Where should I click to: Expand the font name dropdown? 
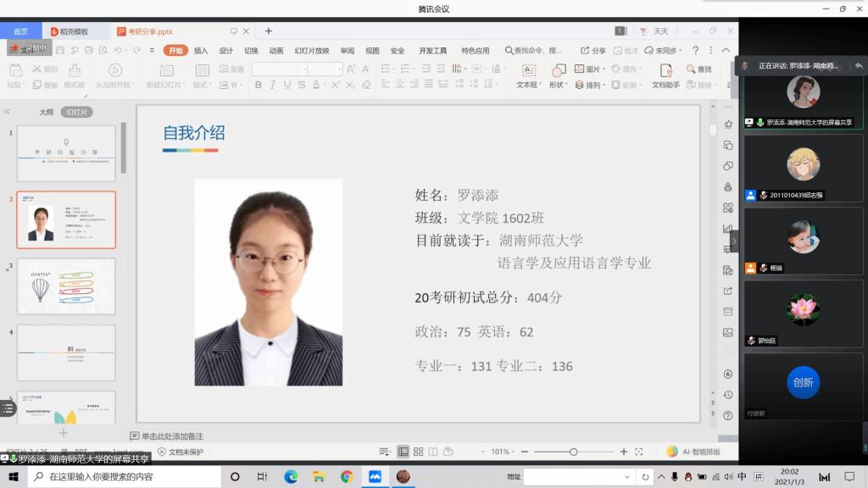pos(302,69)
